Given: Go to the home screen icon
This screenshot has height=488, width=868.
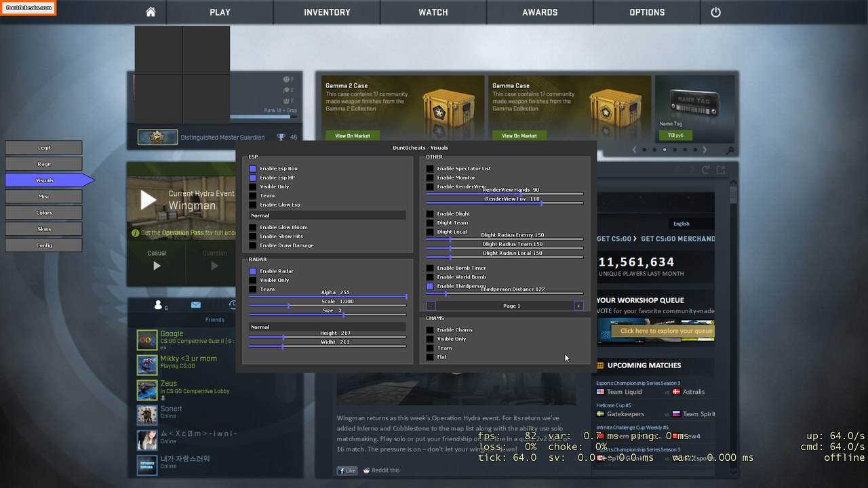Looking at the screenshot, I should (151, 12).
